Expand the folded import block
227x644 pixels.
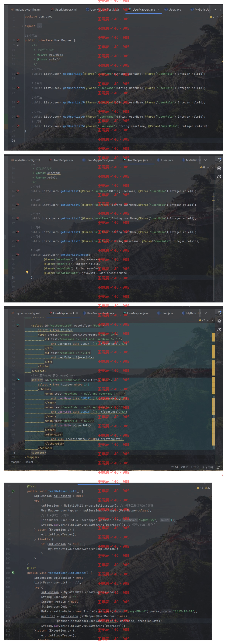coord(23,26)
